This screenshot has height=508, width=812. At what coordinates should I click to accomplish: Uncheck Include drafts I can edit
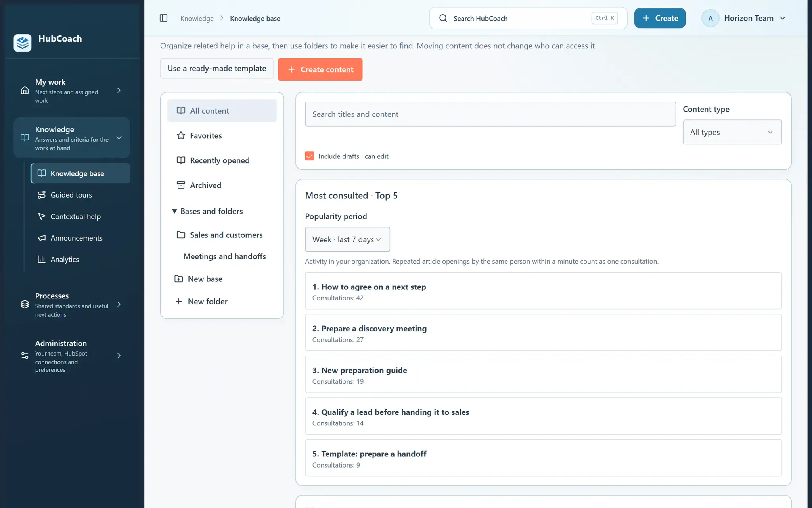pos(310,156)
